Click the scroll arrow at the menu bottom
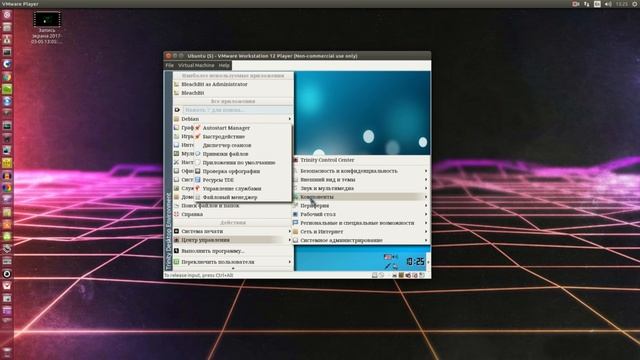 233,268
